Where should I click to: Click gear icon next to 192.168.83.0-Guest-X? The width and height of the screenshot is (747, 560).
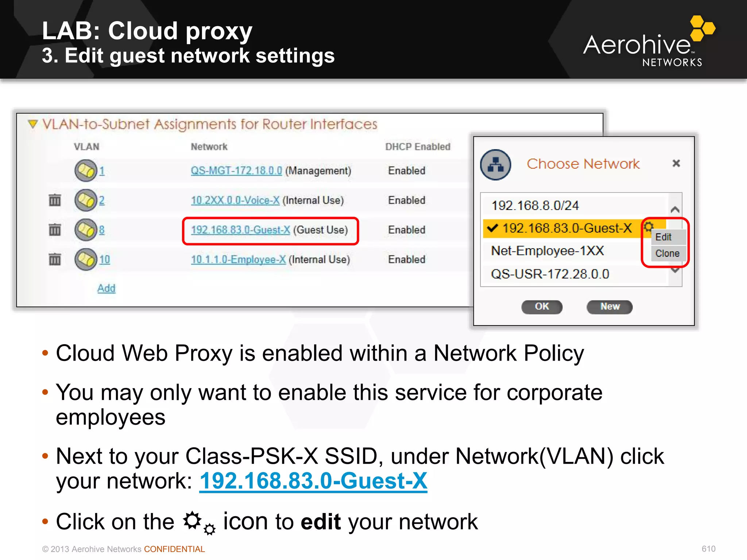(649, 227)
